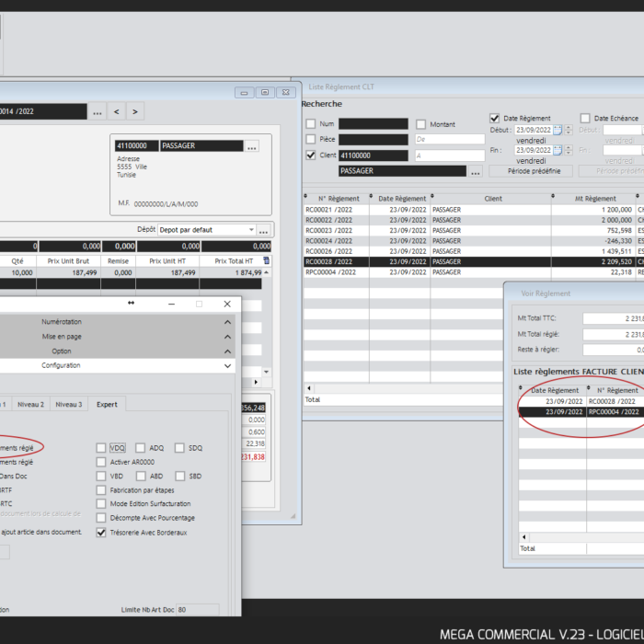
Task: Check the VDQ option
Action: click(x=101, y=448)
